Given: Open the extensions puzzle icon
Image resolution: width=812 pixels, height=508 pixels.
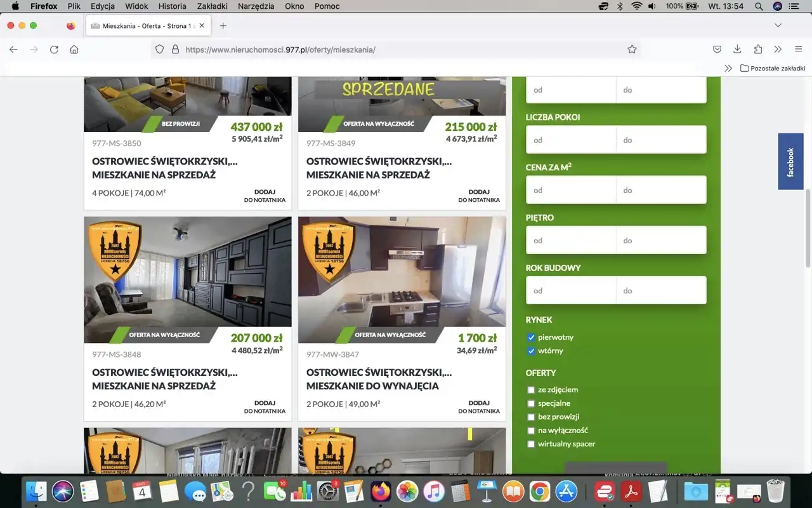Looking at the screenshot, I should coord(757,50).
